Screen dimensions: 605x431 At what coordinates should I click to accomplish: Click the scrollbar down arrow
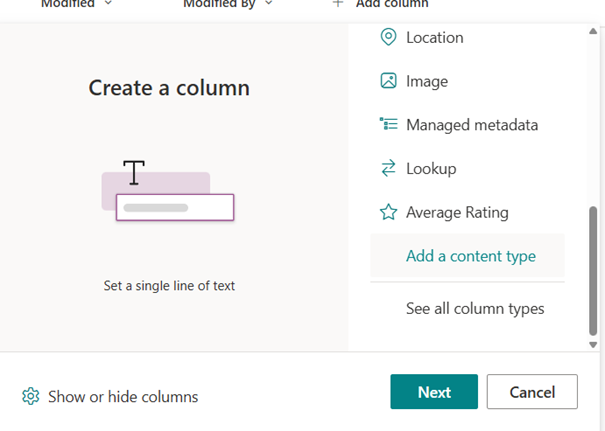pos(595,344)
